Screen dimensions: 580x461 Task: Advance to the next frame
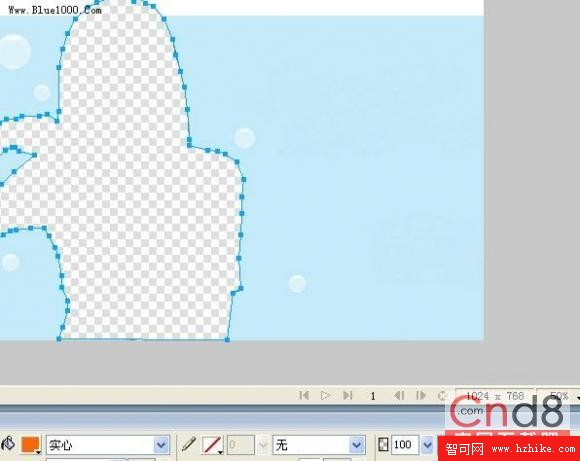(421, 396)
